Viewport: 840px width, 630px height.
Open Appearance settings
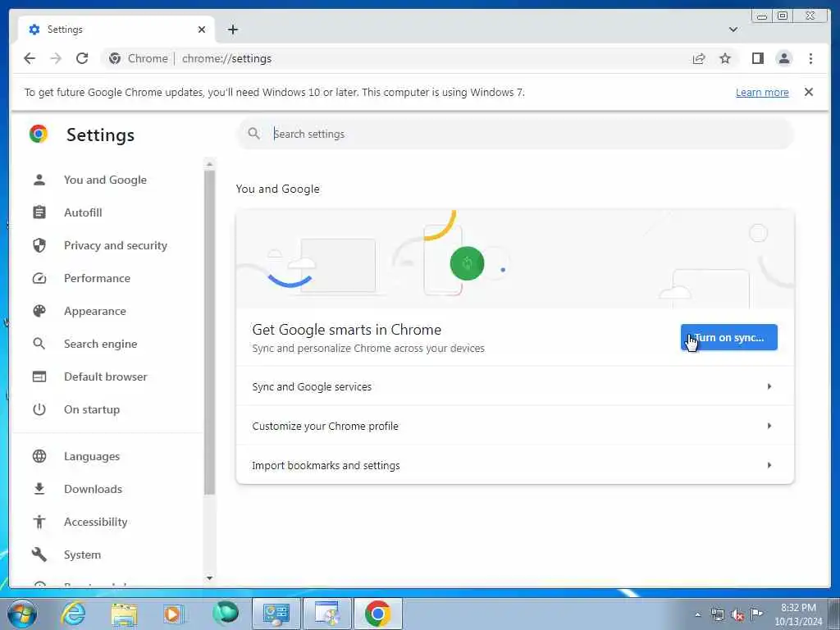(x=95, y=311)
